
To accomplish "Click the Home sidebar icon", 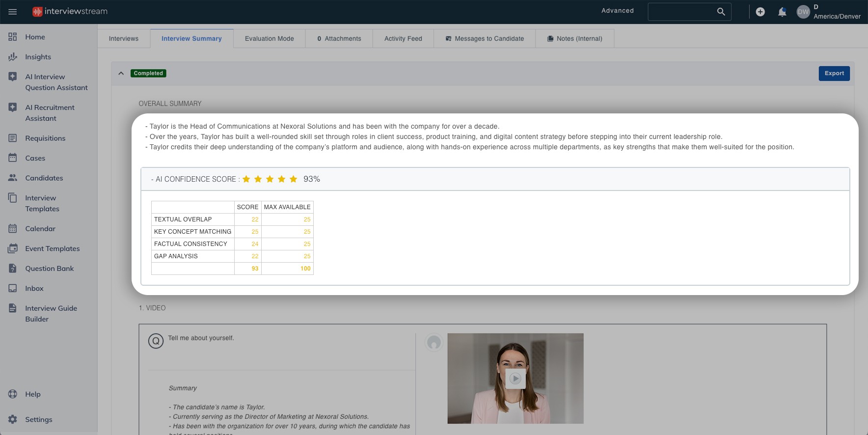I will (13, 37).
